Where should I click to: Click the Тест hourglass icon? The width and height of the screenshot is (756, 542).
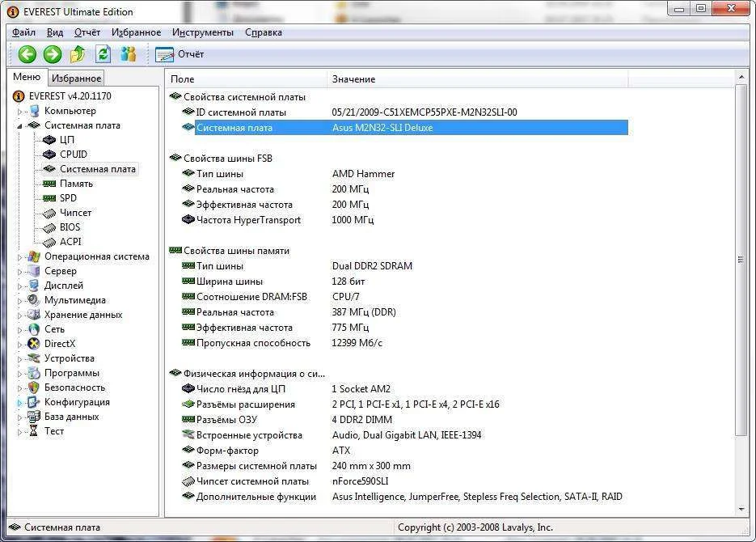tap(34, 431)
